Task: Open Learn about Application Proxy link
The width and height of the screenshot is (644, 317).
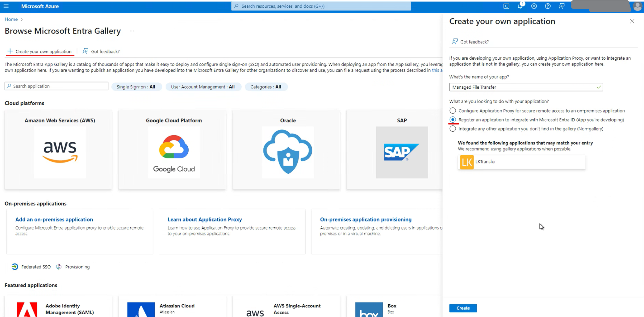Action: (x=205, y=219)
